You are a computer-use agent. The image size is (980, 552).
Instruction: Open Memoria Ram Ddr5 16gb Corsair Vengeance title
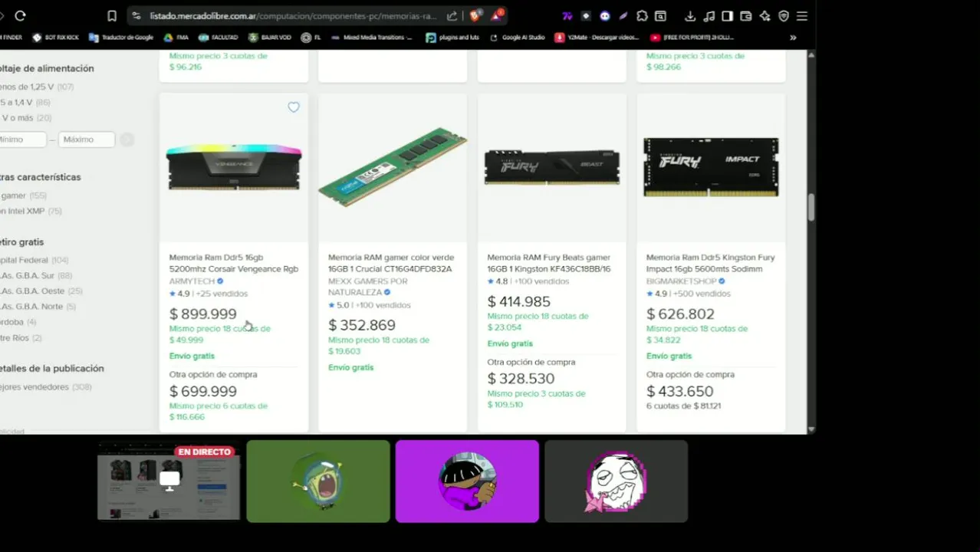234,263
